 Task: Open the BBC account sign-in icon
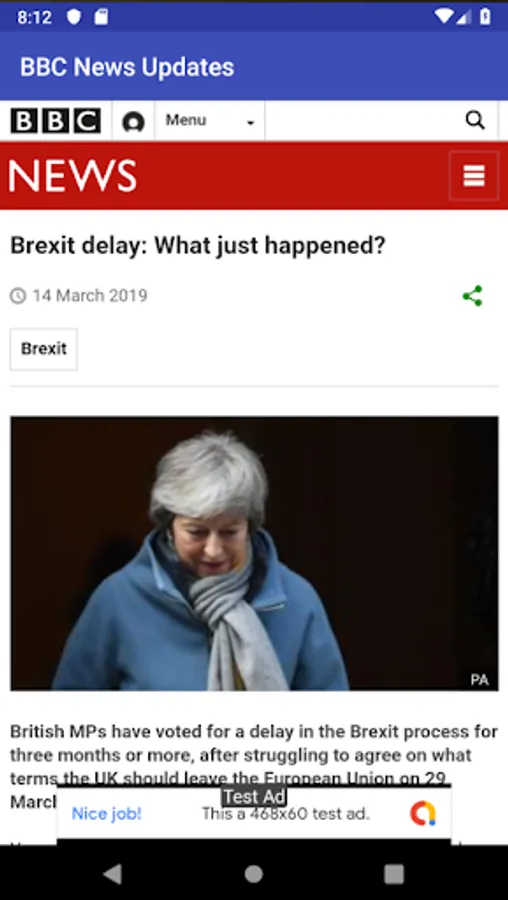coord(133,122)
